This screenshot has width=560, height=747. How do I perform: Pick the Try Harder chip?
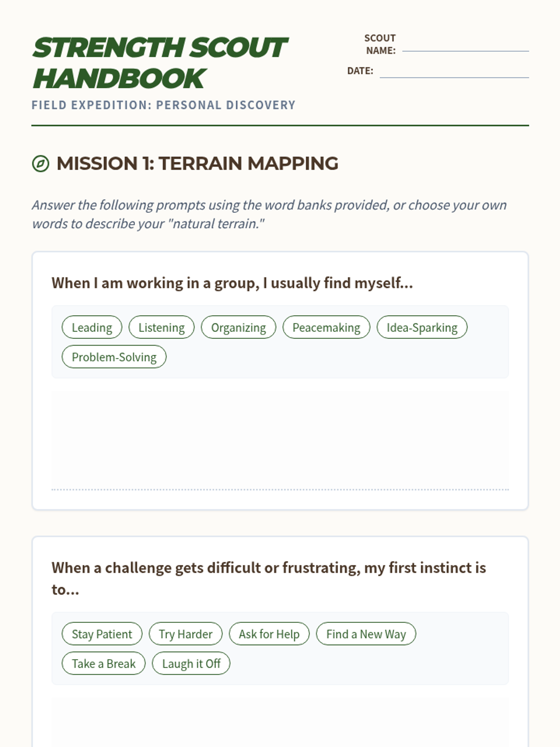tap(185, 634)
